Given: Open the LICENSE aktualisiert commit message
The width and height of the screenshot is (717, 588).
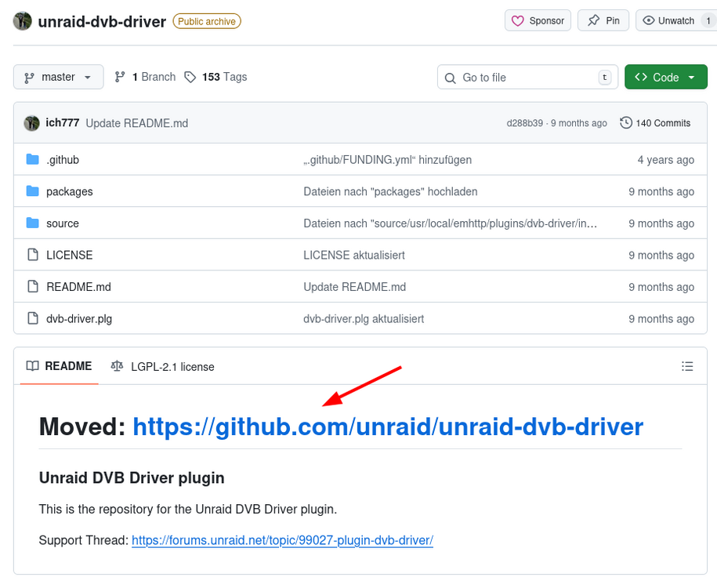Looking at the screenshot, I should [x=354, y=255].
